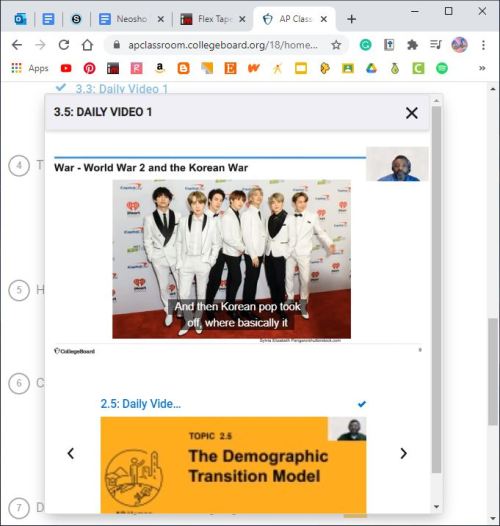
Task: Open the browser home page
Action: (x=88, y=45)
